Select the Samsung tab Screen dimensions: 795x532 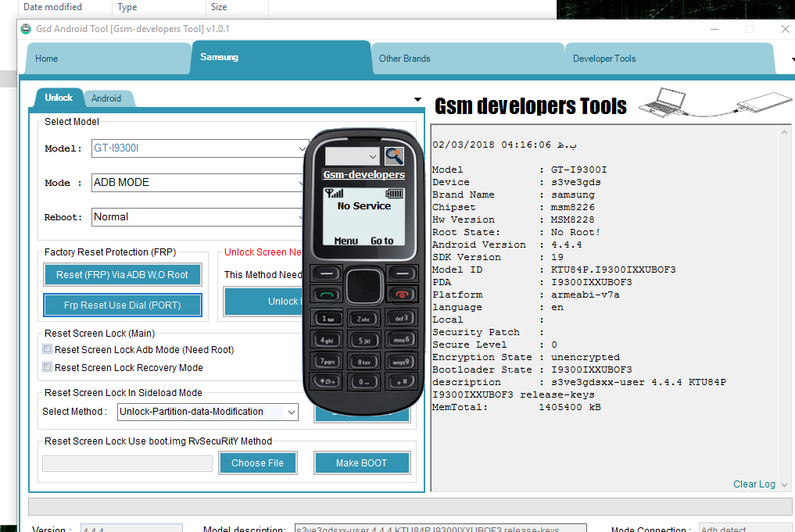(x=281, y=58)
